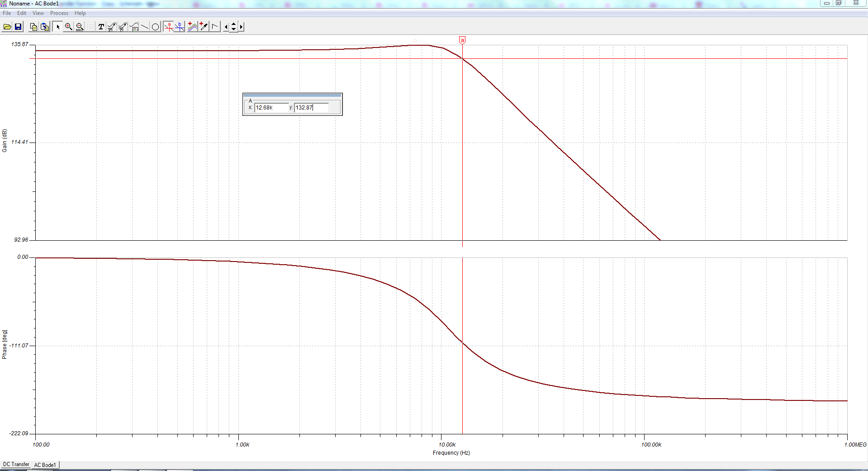Open the Process menu
The width and height of the screenshot is (868, 471).
coord(59,13)
